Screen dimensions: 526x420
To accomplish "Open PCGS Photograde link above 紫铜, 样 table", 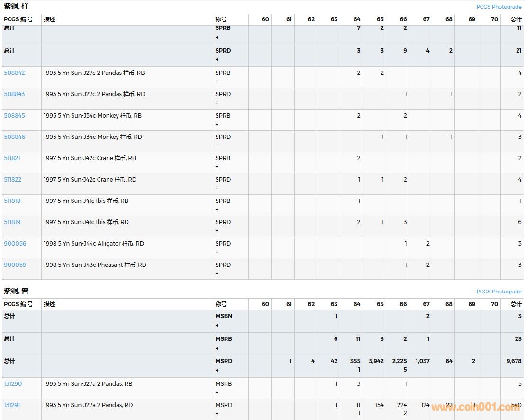I will [499, 7].
